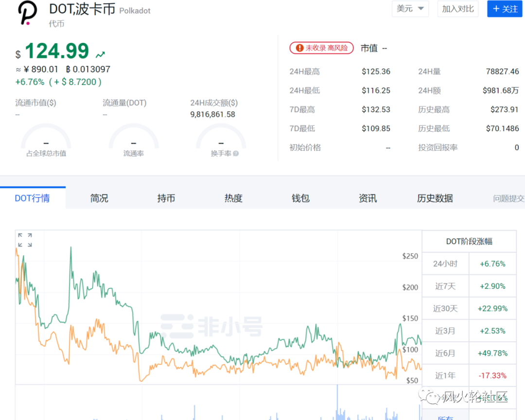The image size is (525, 420).
Task: Click the 近6月 +49.78% cell
Action: tap(492, 353)
